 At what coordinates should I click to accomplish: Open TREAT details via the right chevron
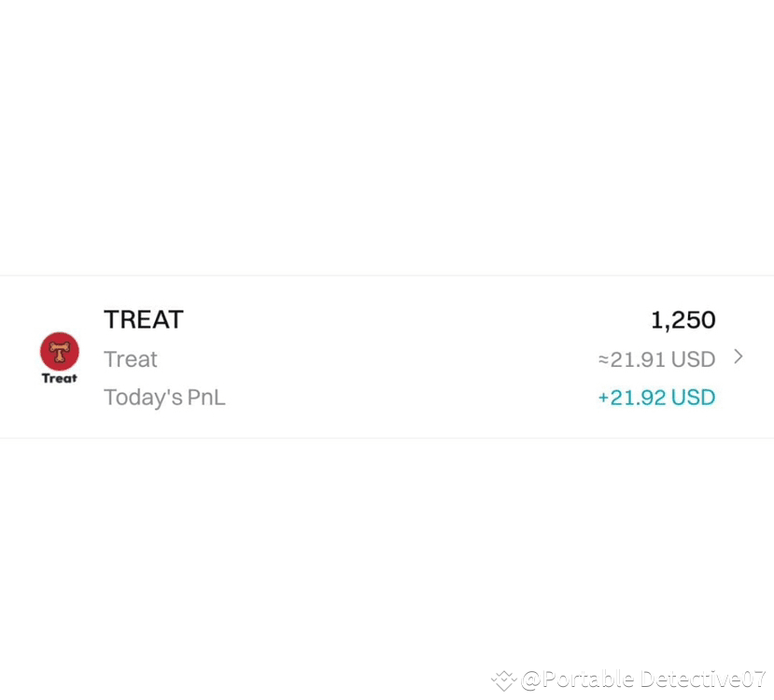click(738, 357)
